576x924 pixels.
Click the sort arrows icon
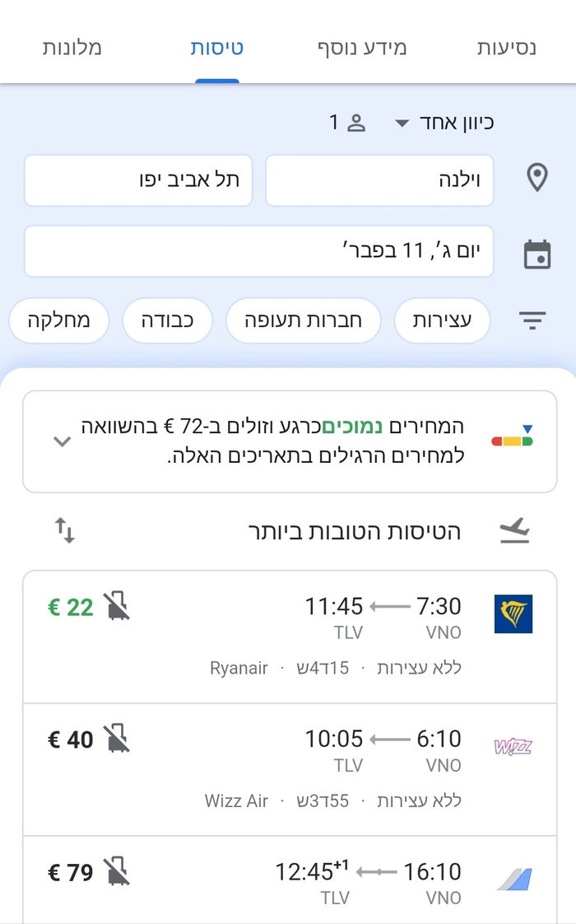(x=65, y=530)
